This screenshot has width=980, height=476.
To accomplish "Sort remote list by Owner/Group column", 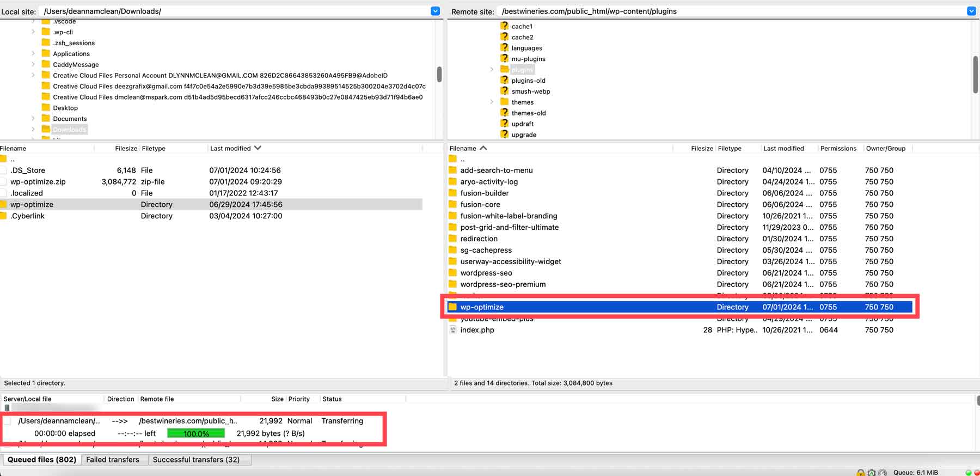I will [886, 148].
